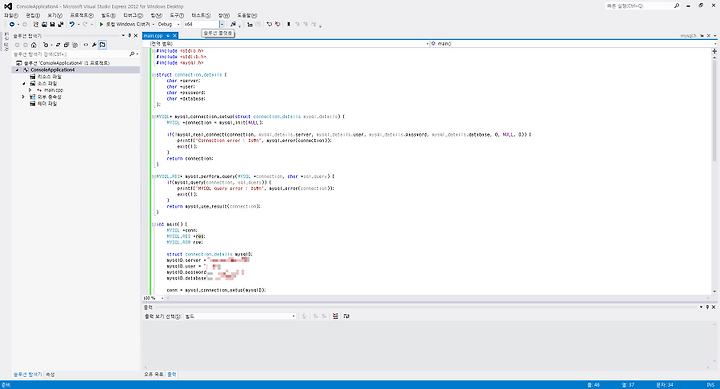Select the ConsoleApplication4 project row
The width and height of the screenshot is (720, 389).
pos(76,70)
